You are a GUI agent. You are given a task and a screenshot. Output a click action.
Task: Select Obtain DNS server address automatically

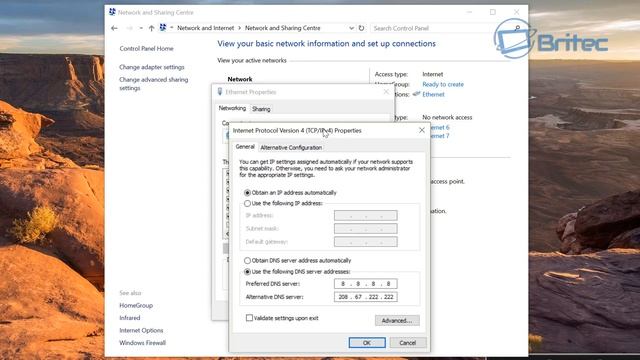[x=247, y=260]
